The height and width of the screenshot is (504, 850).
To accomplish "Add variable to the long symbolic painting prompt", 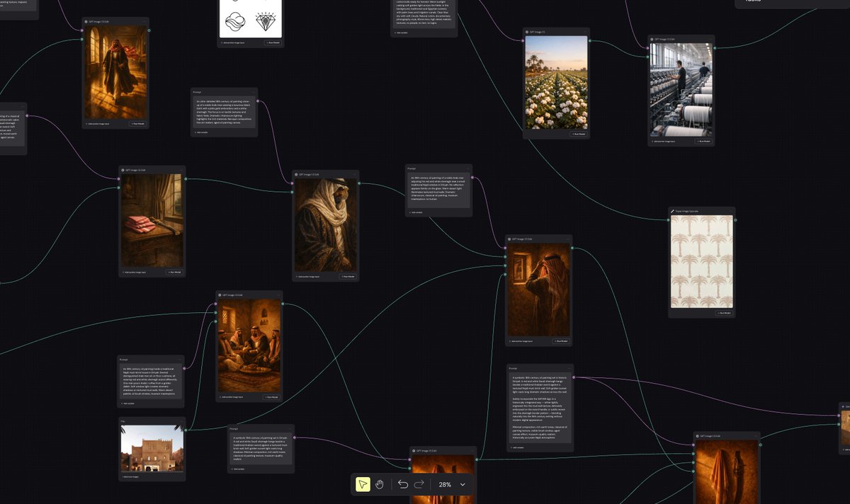I will pos(517,447).
